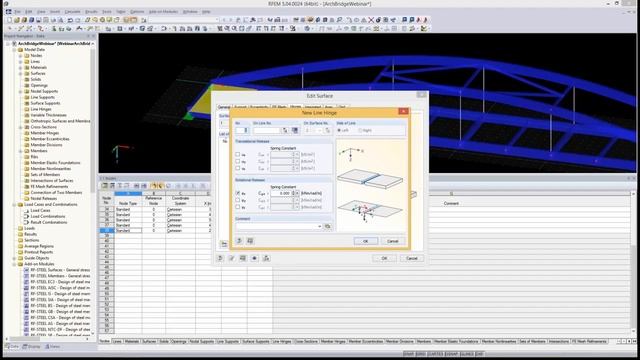Image resolution: width=640 pixels, height=360 pixels.
Task: Expand the Nodes tree node
Action: click(x=20, y=56)
